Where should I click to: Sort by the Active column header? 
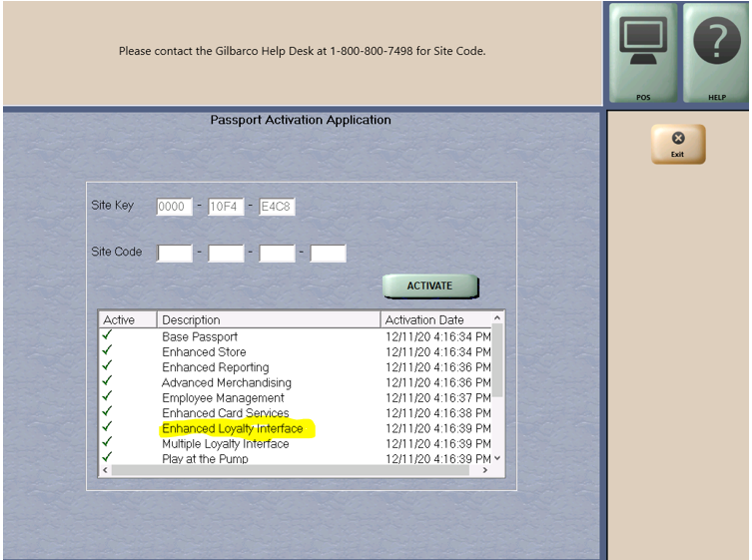(x=128, y=319)
